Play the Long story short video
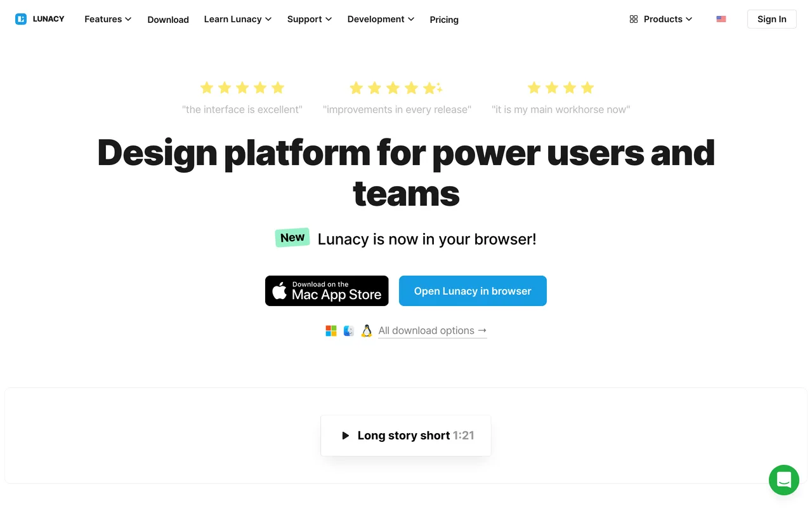Image resolution: width=812 pixels, height=508 pixels. click(x=406, y=436)
